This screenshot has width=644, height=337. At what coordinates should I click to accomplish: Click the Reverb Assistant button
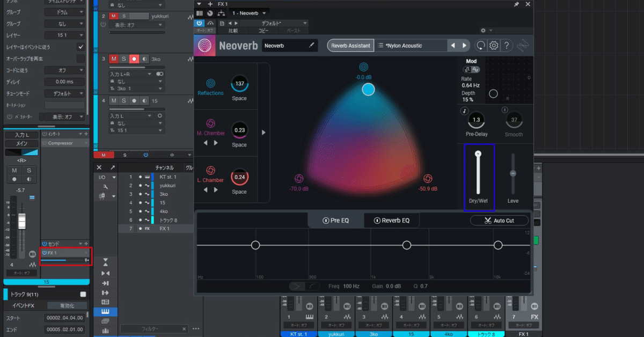(x=351, y=46)
